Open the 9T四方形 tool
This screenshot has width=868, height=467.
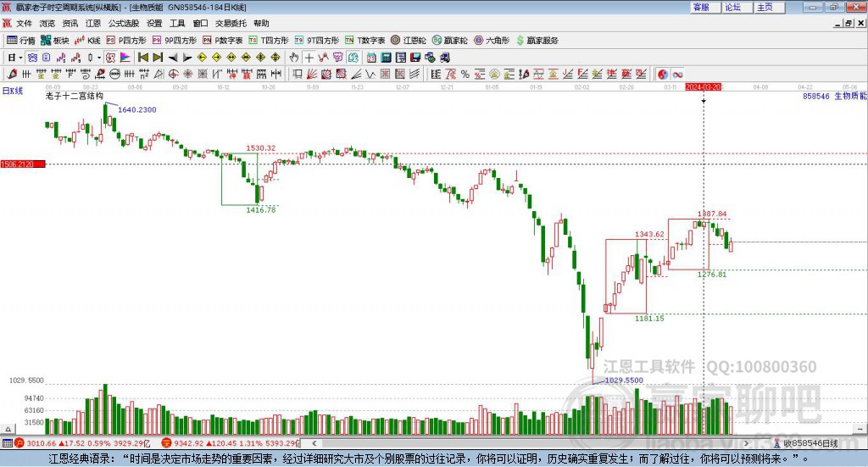click(x=317, y=41)
